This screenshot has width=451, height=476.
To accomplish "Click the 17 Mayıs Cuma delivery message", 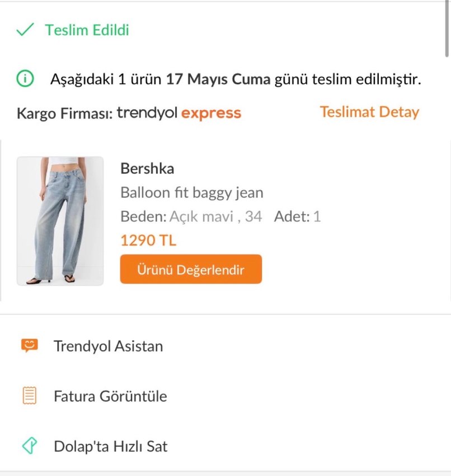I will pyautogui.click(x=235, y=79).
